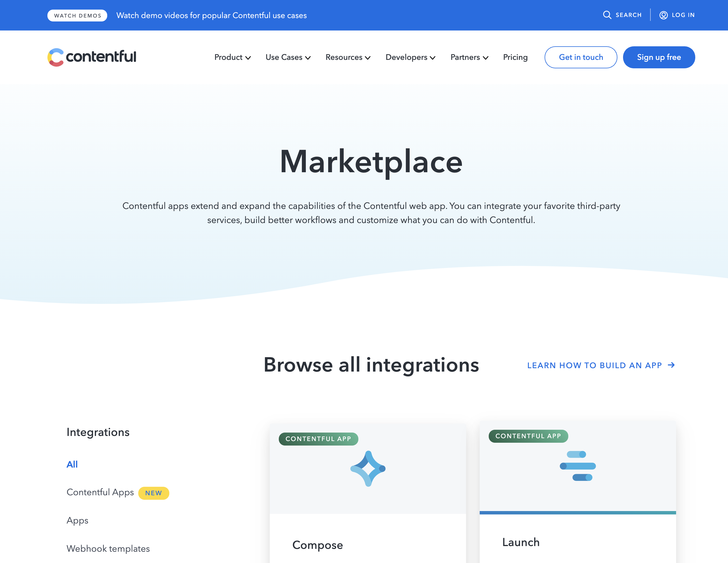Open the Pricing page link
The width and height of the screenshot is (728, 563).
(515, 57)
